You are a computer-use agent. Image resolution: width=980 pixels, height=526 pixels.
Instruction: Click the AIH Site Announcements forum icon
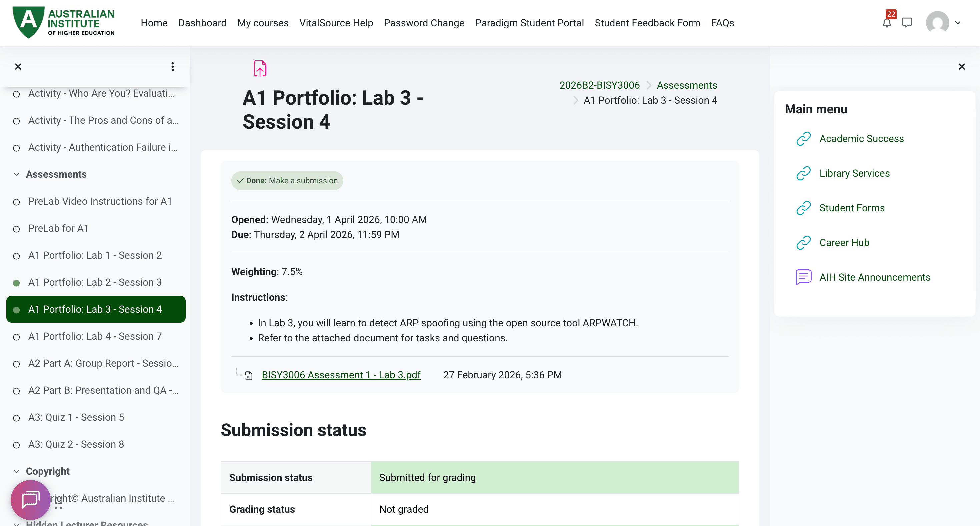point(803,277)
